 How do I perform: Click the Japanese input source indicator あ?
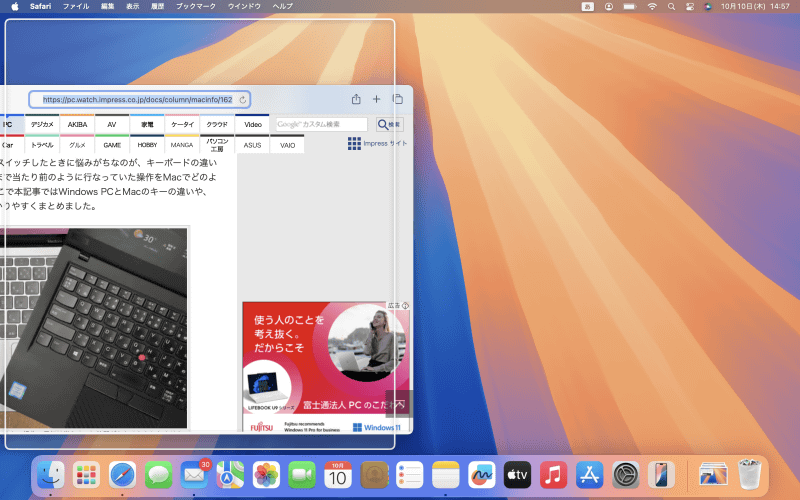[x=588, y=7]
